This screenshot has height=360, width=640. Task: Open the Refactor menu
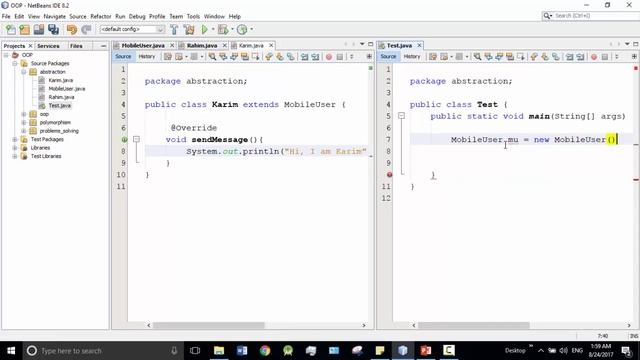pyautogui.click(x=100, y=16)
